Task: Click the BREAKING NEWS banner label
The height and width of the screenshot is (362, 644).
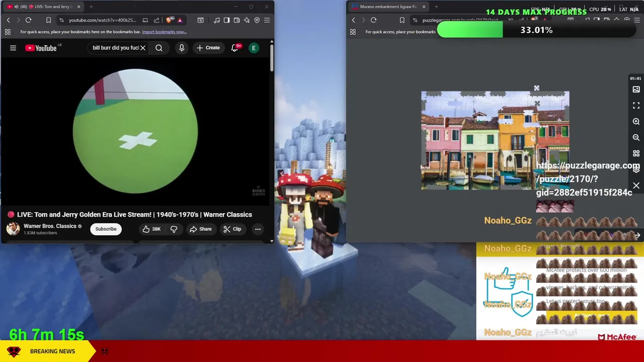Action: [x=52, y=351]
